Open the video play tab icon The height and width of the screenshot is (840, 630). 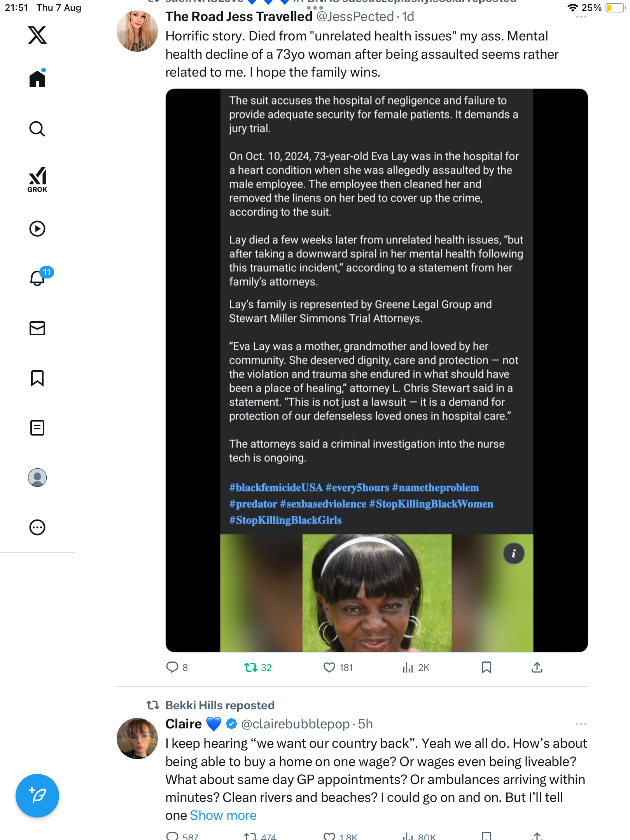[37, 229]
